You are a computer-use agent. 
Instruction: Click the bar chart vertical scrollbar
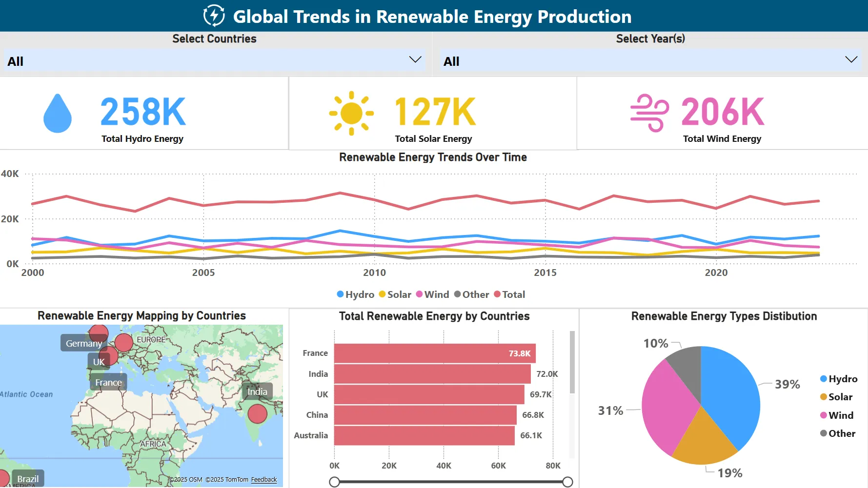click(572, 362)
